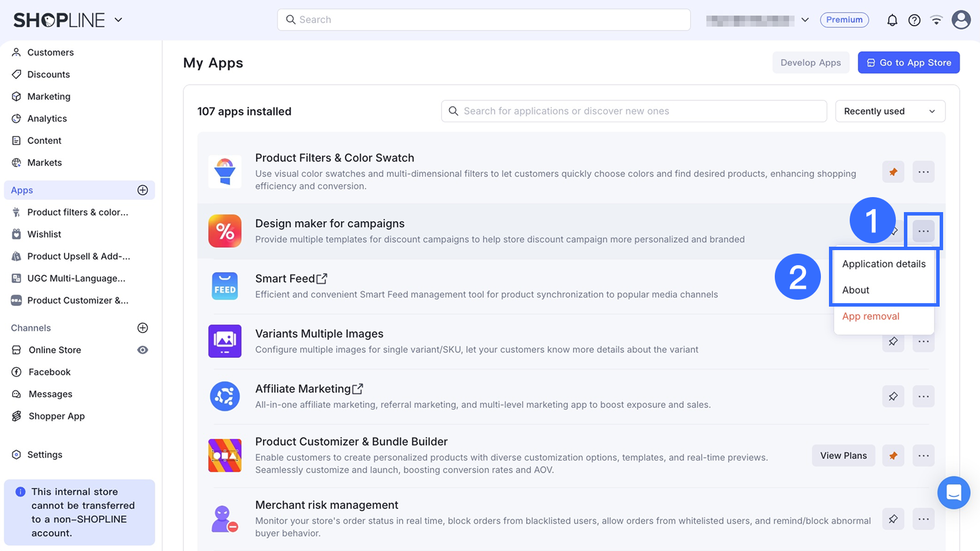The height and width of the screenshot is (551, 980).
Task: Expand the SHOPLINE logo dropdown chevron
Action: point(118,20)
